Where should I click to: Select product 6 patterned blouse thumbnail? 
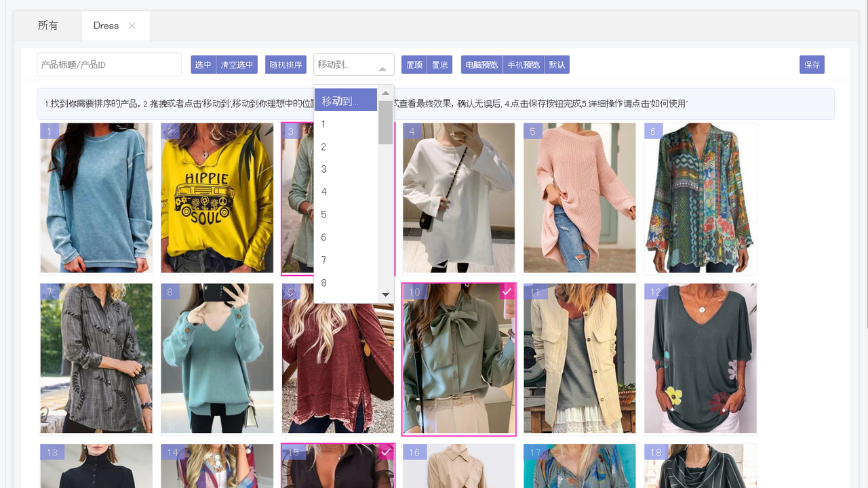[701, 198]
